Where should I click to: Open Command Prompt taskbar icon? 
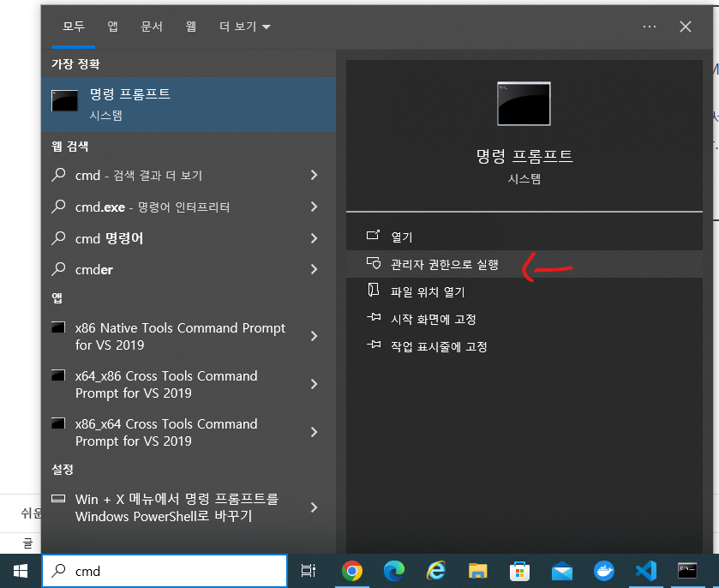(687, 571)
